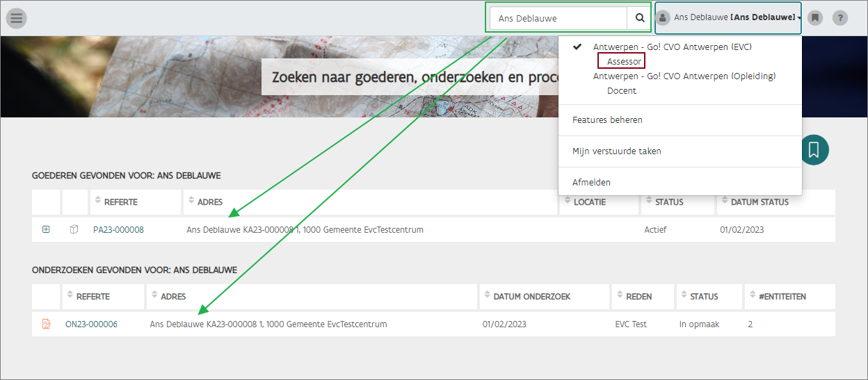
Task: Click the user avatar icon
Action: (664, 18)
